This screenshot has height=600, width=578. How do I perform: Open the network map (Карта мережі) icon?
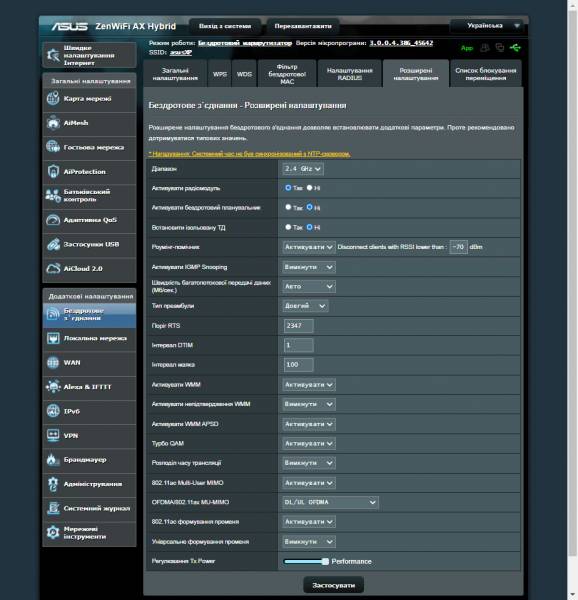53,99
